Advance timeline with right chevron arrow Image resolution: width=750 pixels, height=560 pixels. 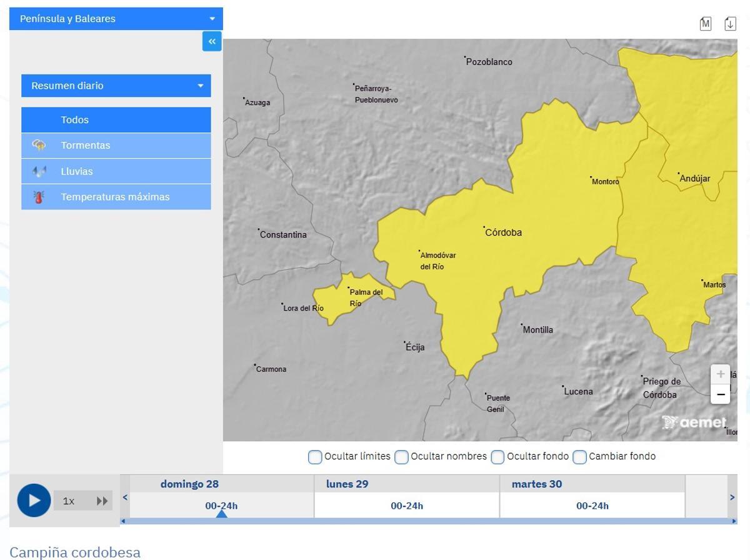[x=732, y=497]
